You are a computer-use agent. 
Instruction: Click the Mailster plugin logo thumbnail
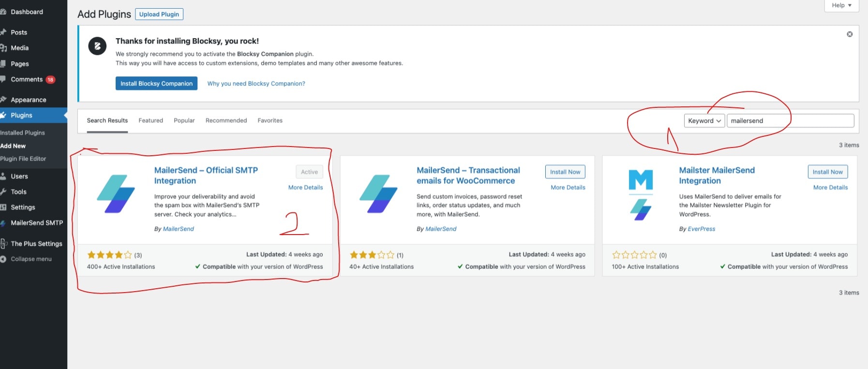(641, 194)
